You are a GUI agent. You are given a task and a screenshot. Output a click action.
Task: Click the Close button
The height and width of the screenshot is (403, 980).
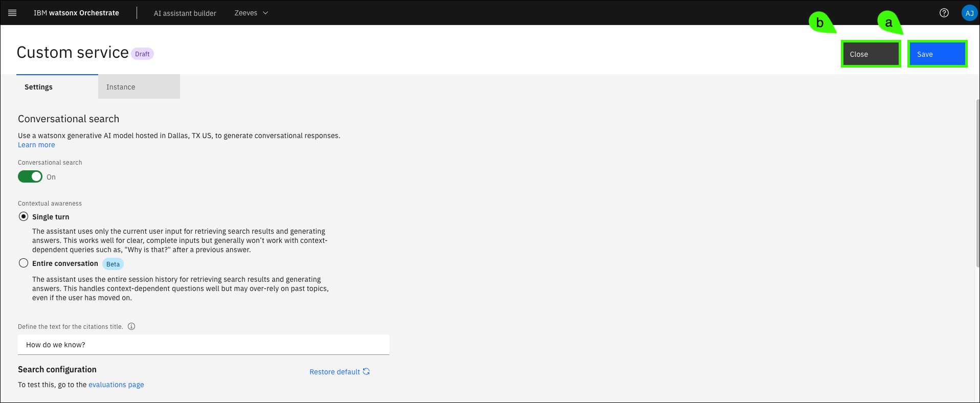point(871,54)
